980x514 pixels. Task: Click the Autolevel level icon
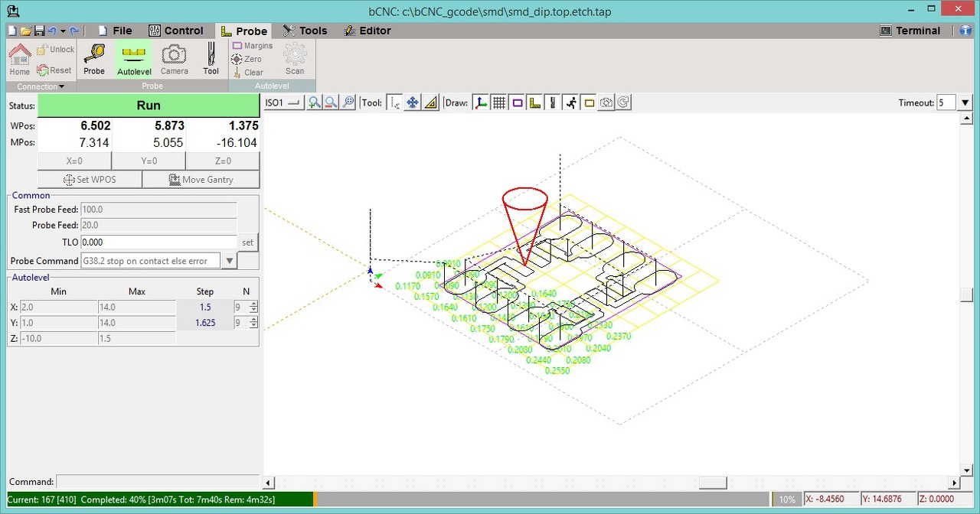point(134,59)
